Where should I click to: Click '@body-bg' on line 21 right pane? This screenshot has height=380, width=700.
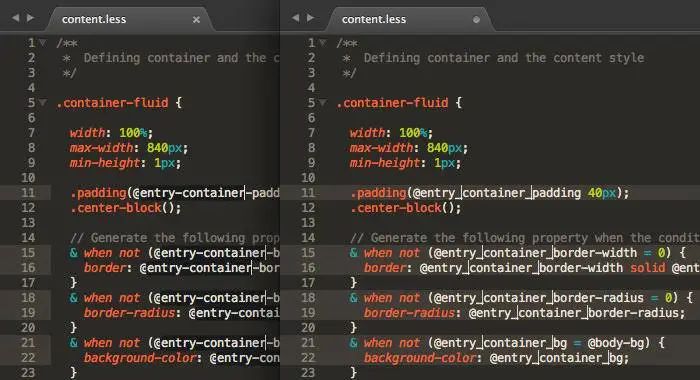tap(616, 343)
